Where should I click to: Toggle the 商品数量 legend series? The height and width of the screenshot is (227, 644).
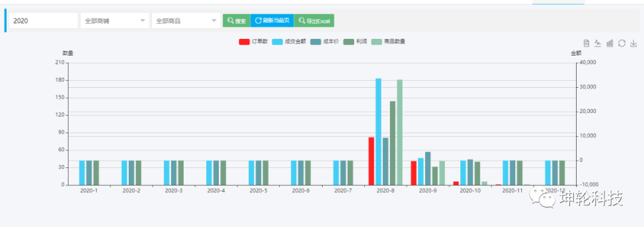(x=389, y=42)
